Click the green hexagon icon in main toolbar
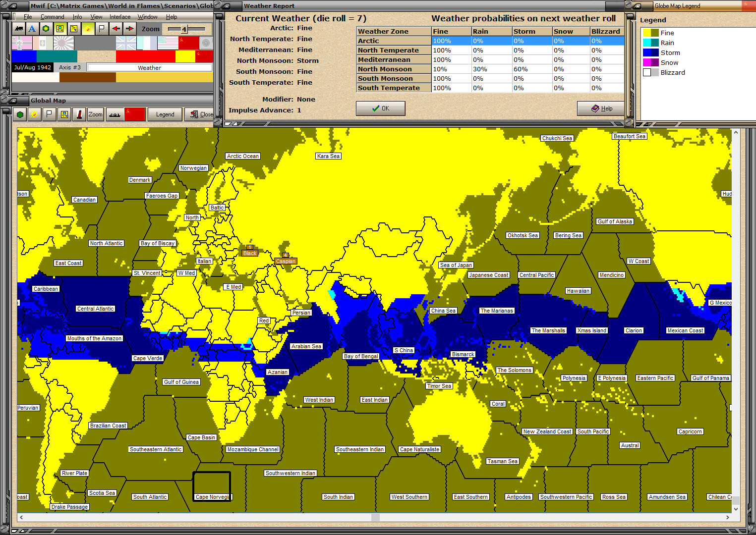The width and height of the screenshot is (756, 535). pos(46,29)
